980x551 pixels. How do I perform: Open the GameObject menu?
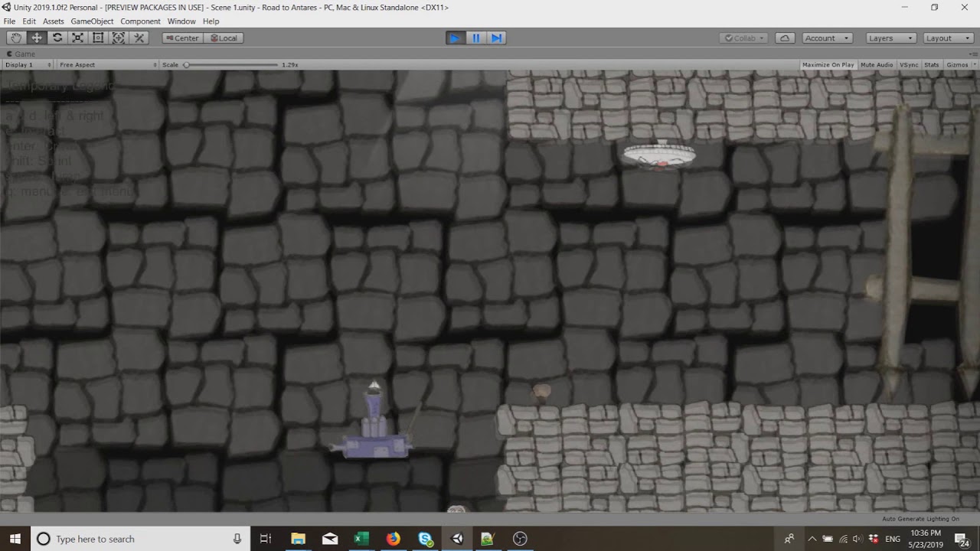92,21
